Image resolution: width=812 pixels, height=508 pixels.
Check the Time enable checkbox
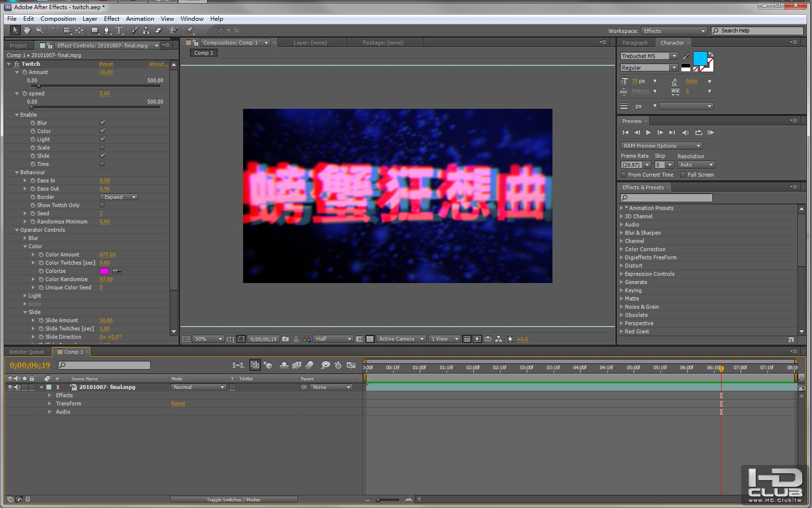102,164
